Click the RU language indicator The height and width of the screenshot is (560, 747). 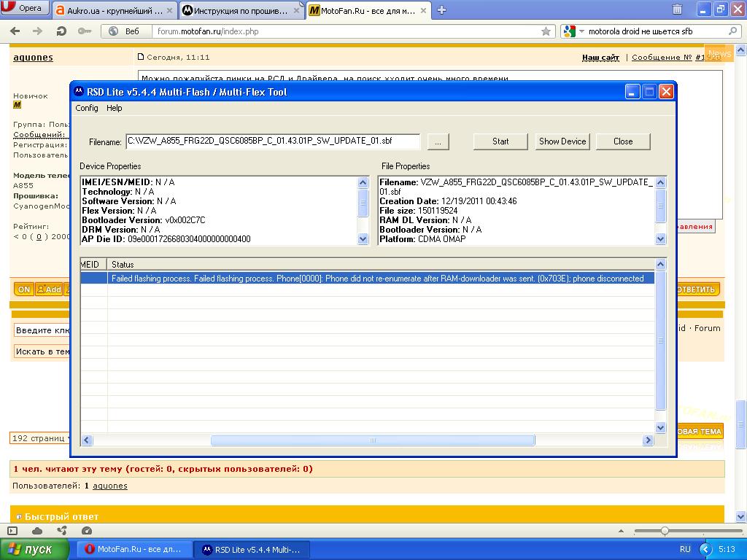(x=685, y=550)
